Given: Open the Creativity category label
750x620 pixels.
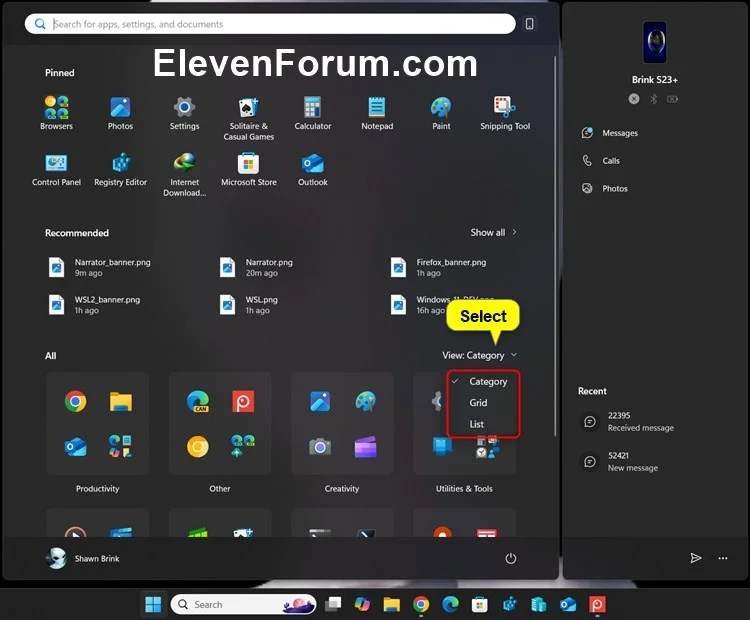Looking at the screenshot, I should pos(342,488).
